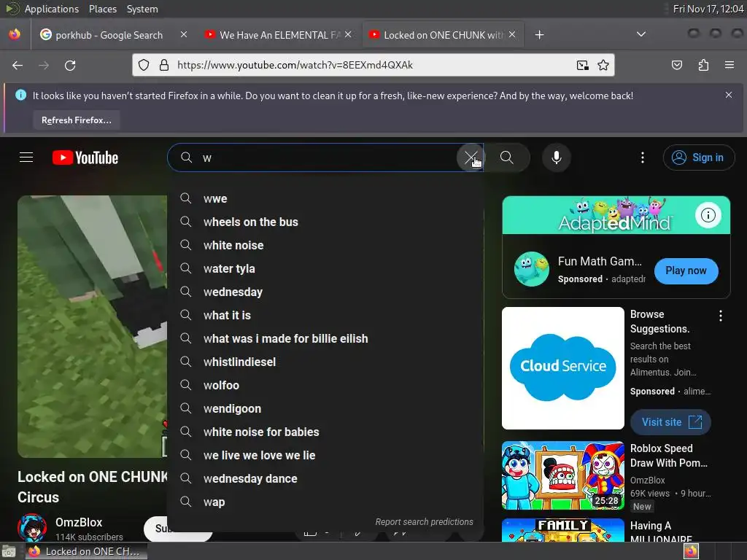The image size is (747, 560).
Task: Open a new tab with plus button
Action: 539,35
